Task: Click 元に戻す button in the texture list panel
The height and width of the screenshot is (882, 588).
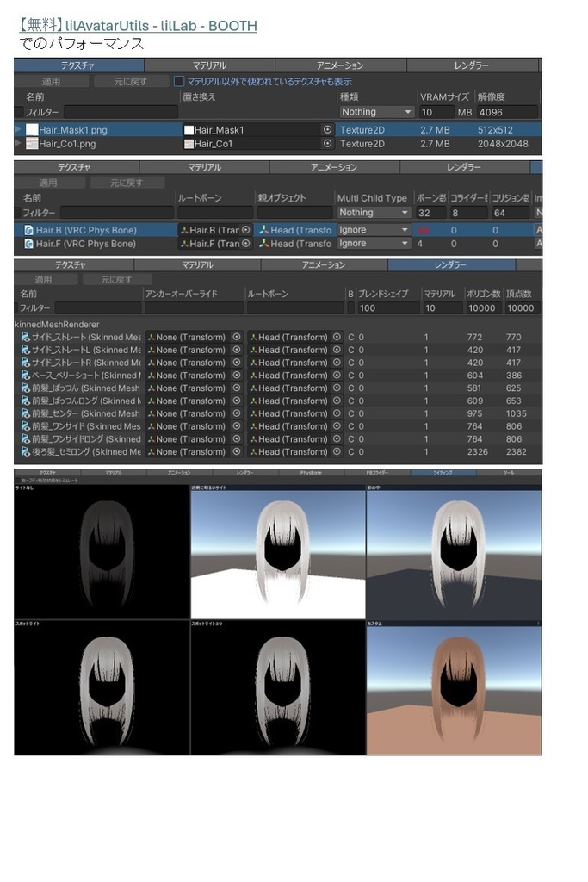Action: click(x=130, y=82)
